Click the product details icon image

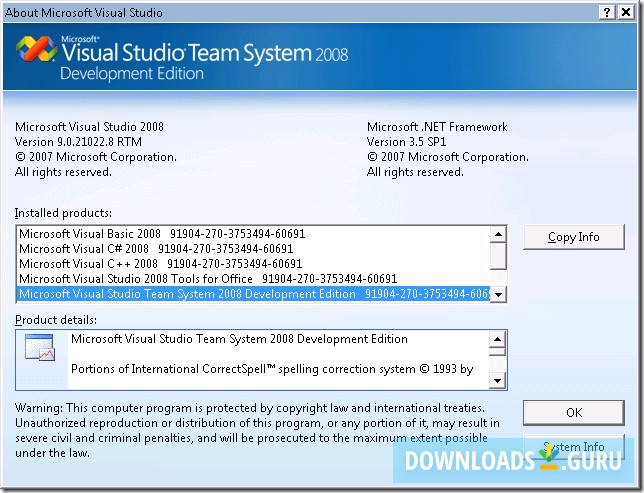[40, 347]
